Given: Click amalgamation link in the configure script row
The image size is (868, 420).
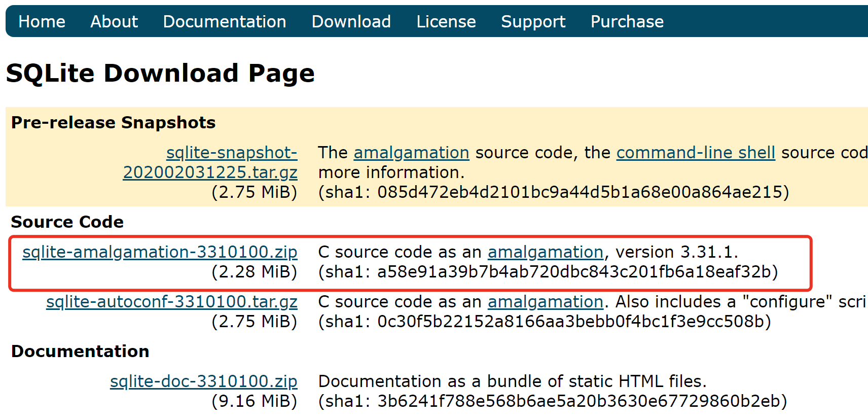Looking at the screenshot, I should (546, 302).
